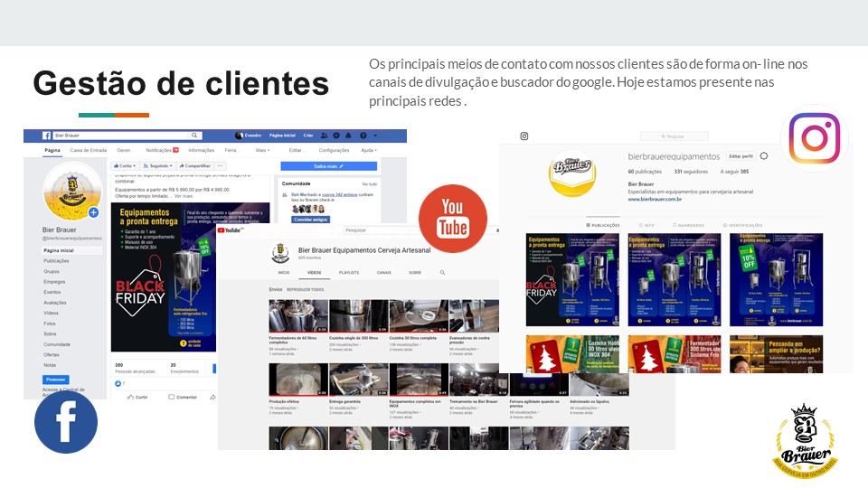Click the large Instagram logo
This screenshot has width=868, height=488.
click(x=815, y=138)
